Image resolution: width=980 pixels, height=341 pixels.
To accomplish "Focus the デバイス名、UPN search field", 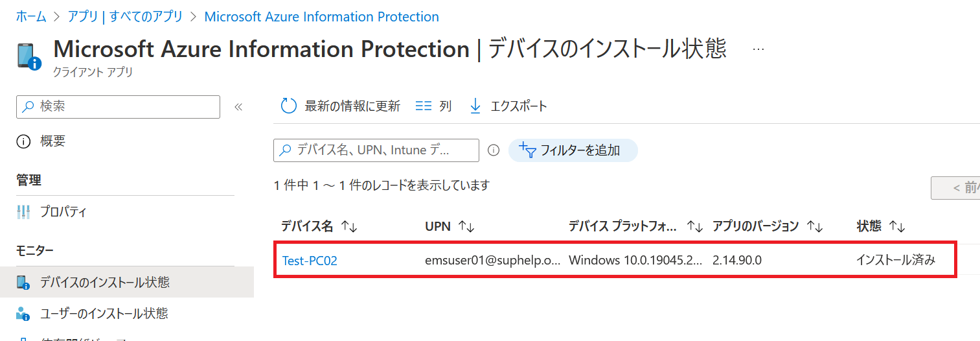I will coord(376,150).
